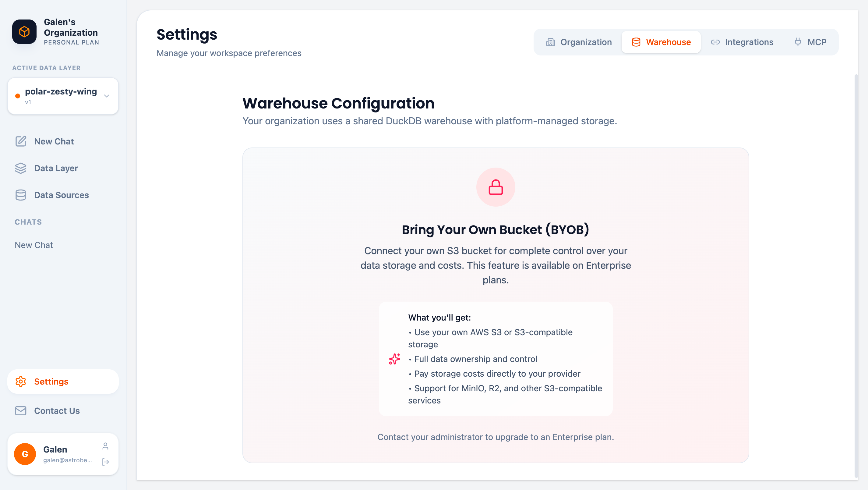Viewport: 868px width, 490px height.
Task: Click the Data Sources database icon
Action: [x=20, y=195]
